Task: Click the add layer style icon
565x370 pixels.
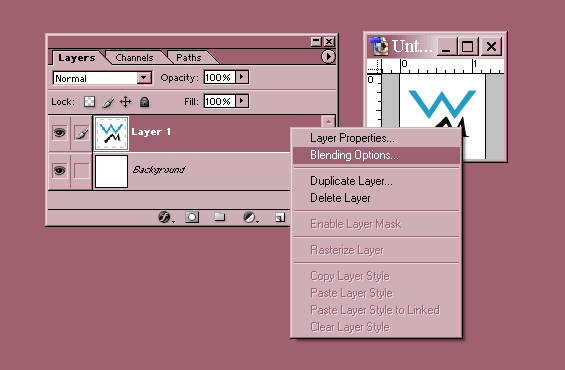Action: [x=165, y=217]
